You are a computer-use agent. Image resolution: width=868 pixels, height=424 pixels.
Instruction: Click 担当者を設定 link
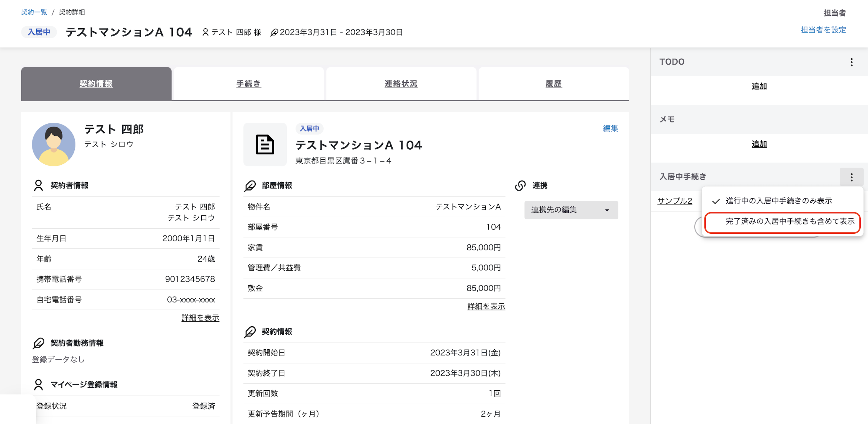823,30
